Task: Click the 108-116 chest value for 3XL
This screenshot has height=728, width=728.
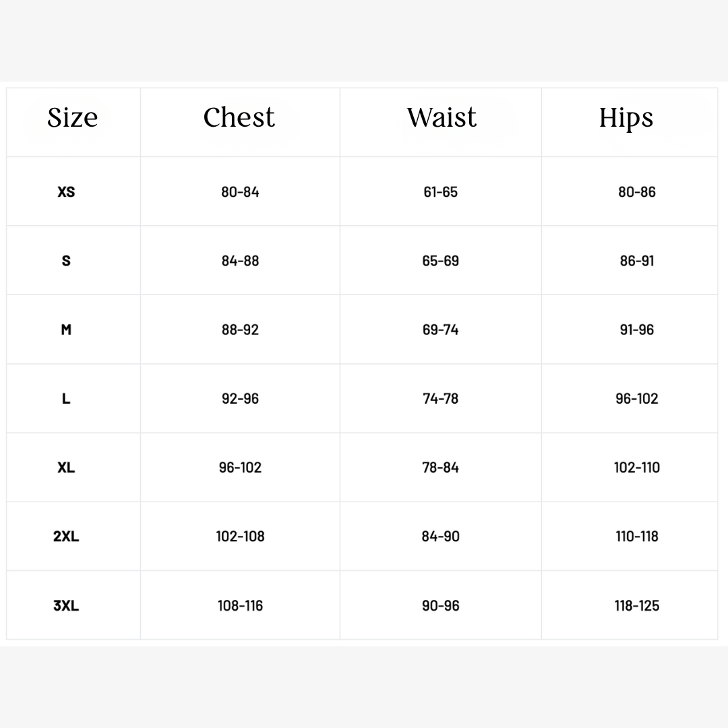Action: pos(240,605)
